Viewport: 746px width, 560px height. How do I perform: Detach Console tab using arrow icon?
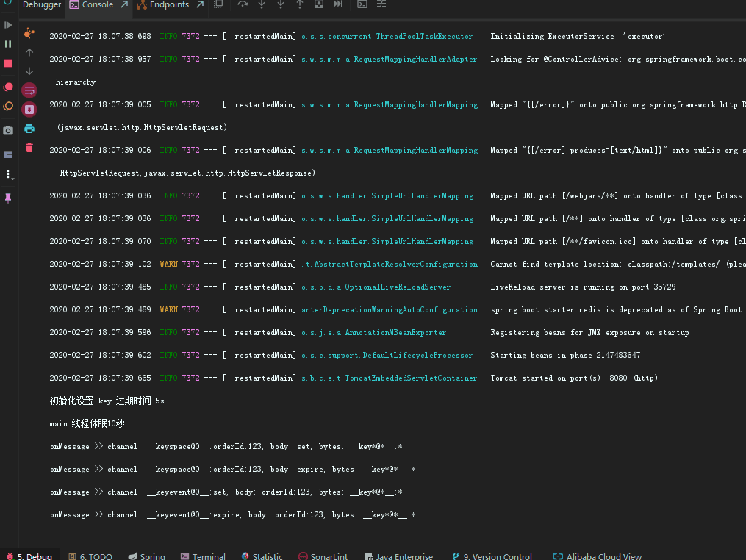(x=124, y=4)
